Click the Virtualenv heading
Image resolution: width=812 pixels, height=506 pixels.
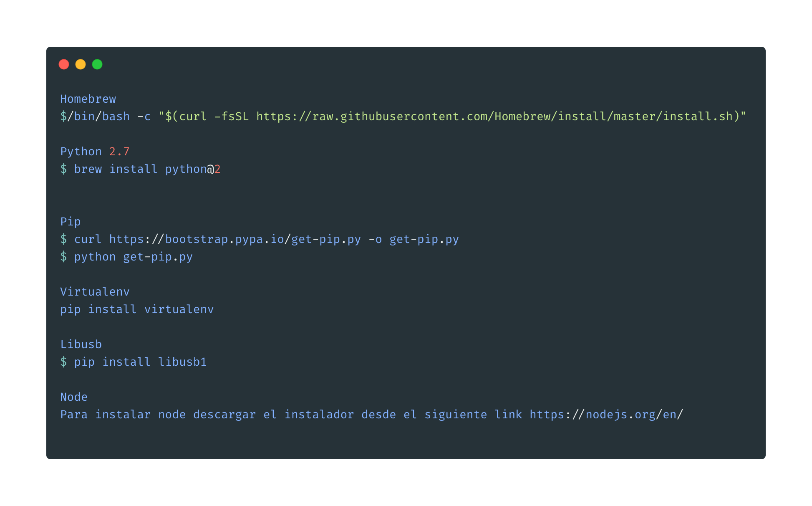95,292
